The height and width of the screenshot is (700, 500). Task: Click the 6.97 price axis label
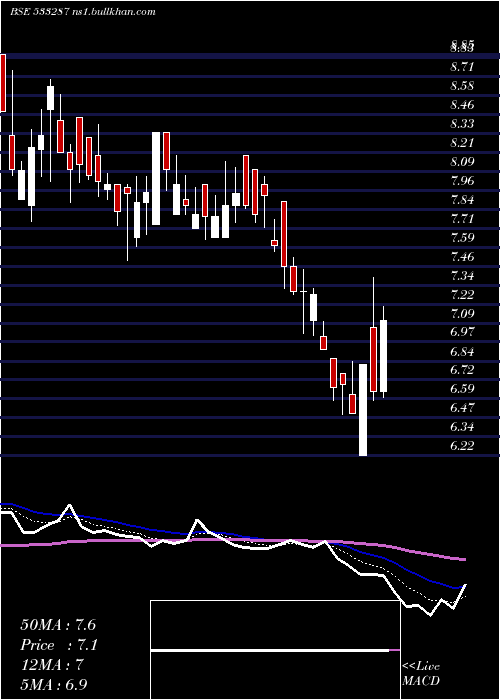(x=462, y=332)
